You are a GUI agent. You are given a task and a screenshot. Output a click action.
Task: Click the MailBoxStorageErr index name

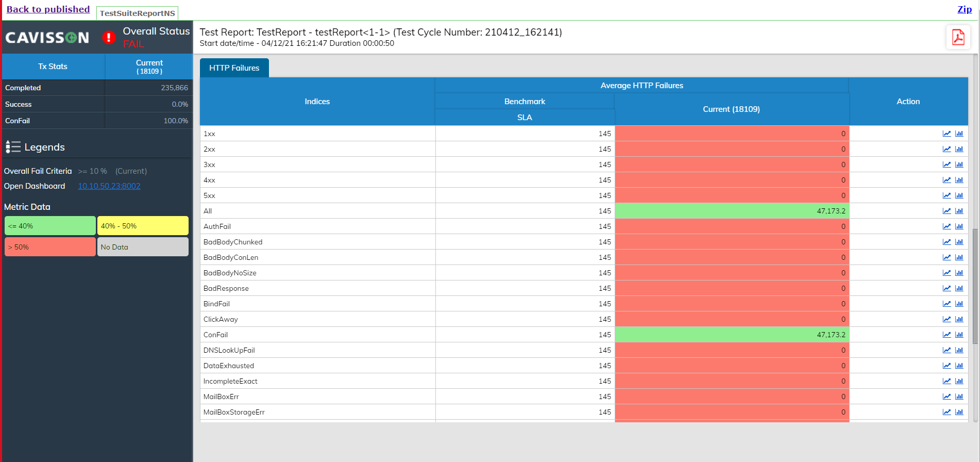pos(234,412)
